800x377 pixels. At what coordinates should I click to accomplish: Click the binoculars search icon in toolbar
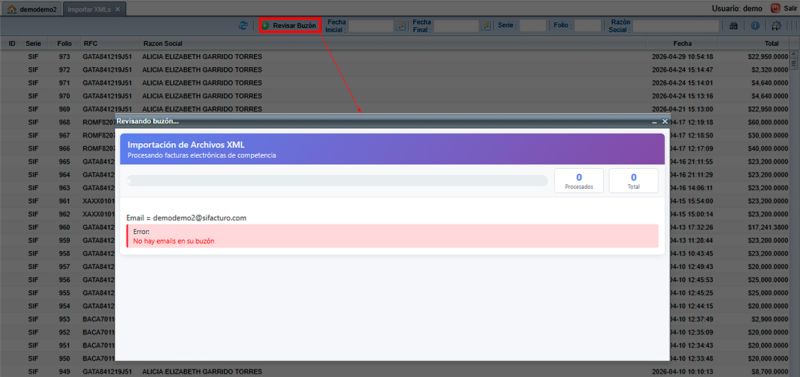tap(734, 26)
